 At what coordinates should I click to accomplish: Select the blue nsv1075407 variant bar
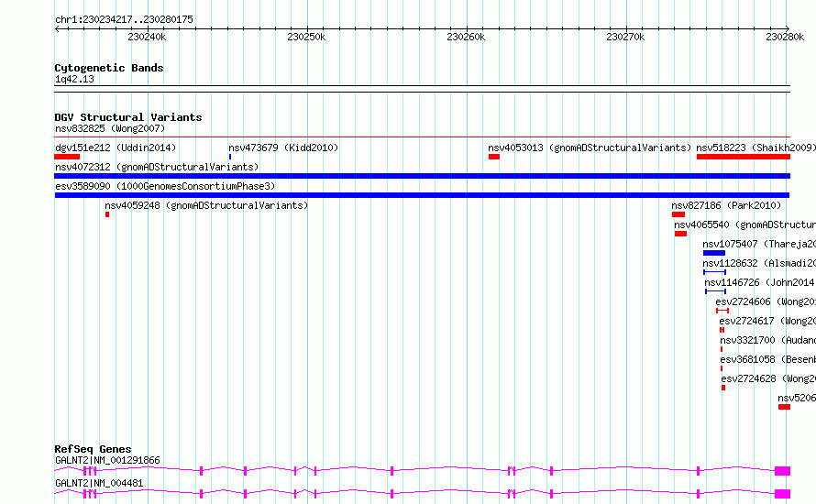click(714, 253)
